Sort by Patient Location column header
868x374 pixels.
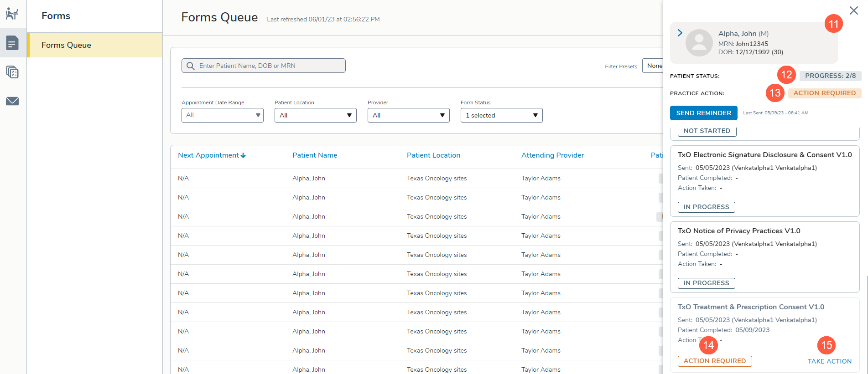pyautogui.click(x=433, y=155)
